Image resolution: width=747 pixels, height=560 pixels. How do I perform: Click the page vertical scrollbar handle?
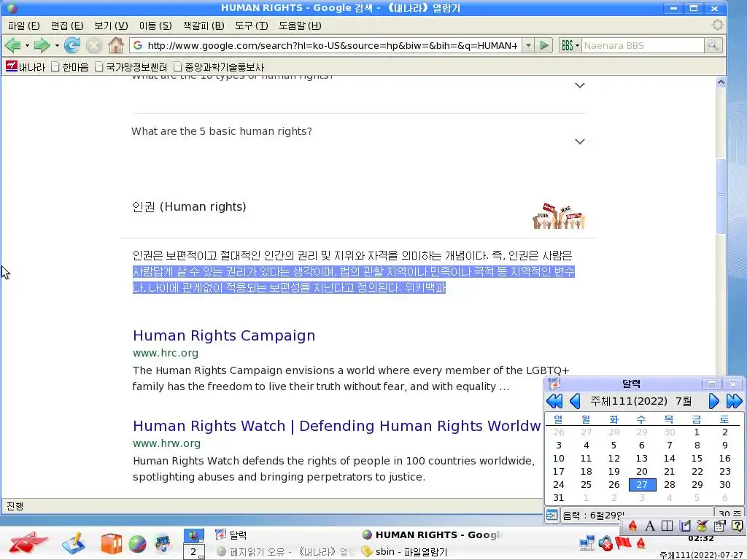tap(721, 196)
